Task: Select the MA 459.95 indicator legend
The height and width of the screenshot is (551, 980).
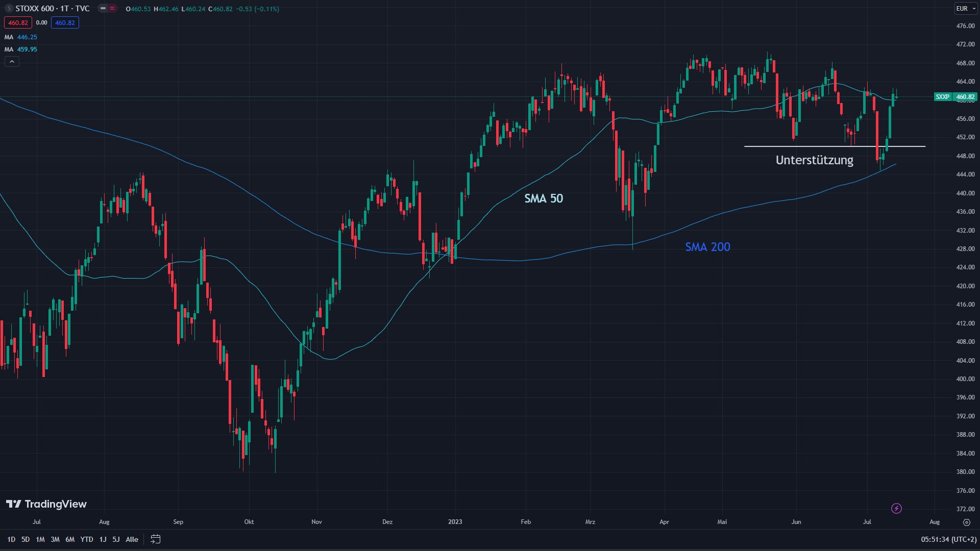Action: (21, 49)
